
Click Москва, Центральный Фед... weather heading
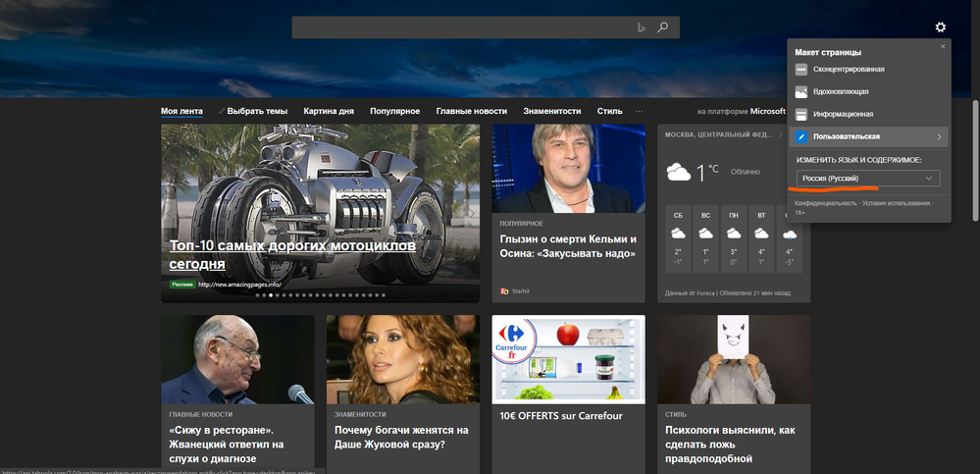point(719,134)
